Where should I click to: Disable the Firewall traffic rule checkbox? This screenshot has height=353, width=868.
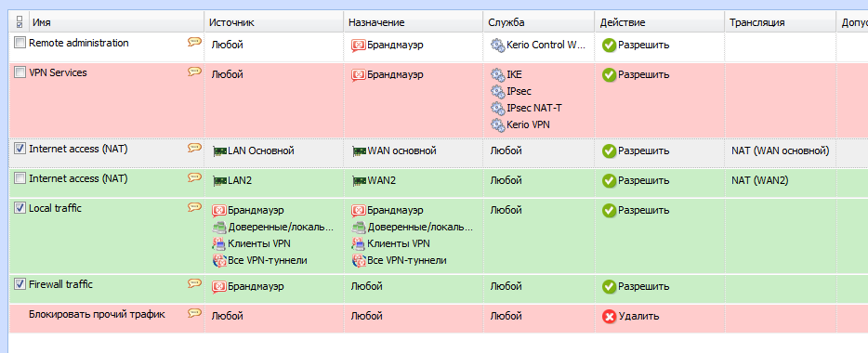[x=20, y=284]
